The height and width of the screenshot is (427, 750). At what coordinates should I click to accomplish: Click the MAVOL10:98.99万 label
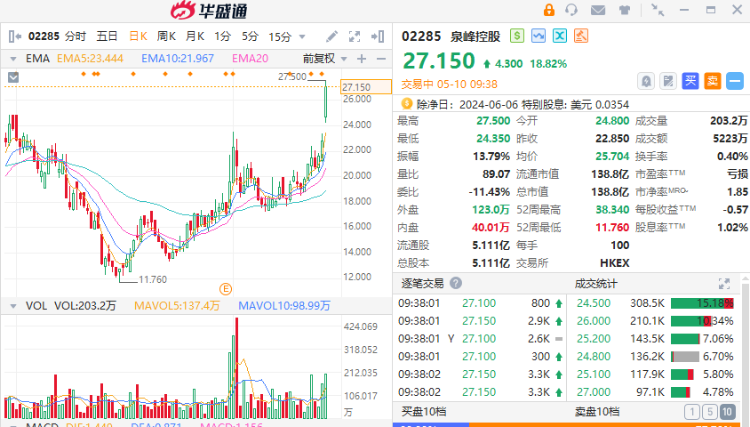(x=284, y=306)
